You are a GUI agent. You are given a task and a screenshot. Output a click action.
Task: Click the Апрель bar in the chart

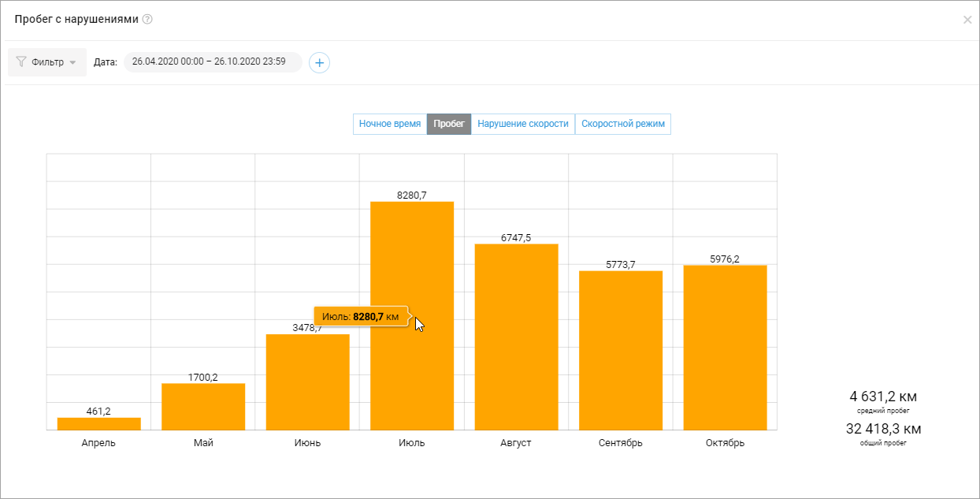tap(99, 423)
